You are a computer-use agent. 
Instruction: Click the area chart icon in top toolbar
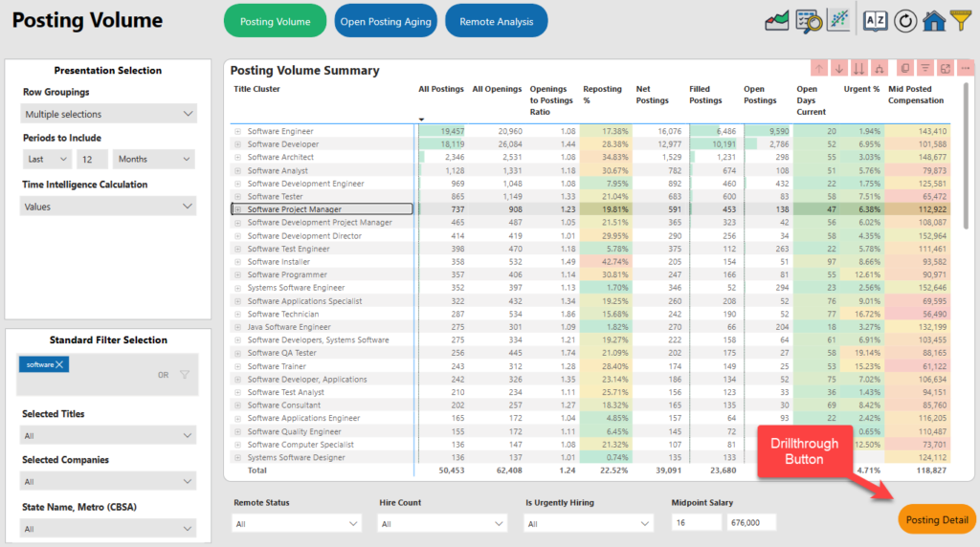(x=776, y=21)
